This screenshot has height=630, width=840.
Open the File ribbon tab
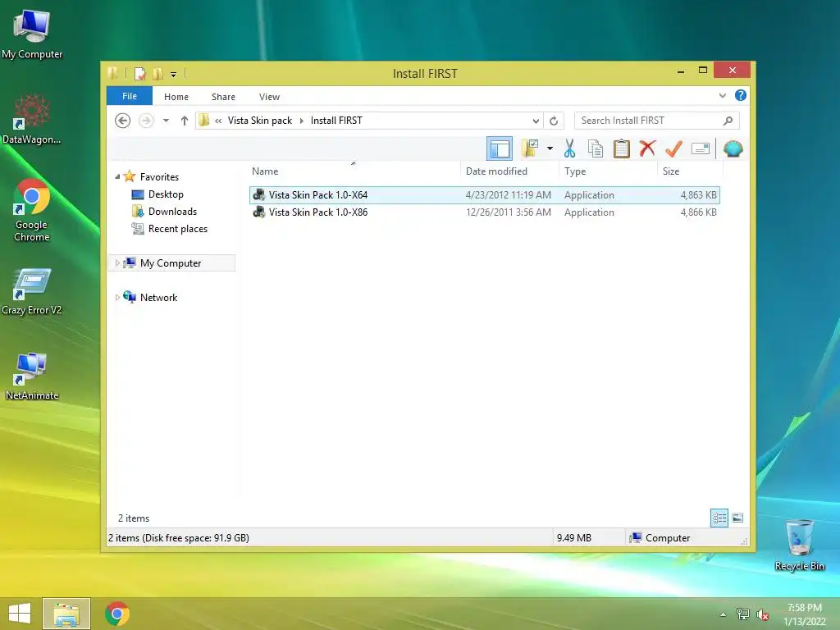[x=129, y=96]
